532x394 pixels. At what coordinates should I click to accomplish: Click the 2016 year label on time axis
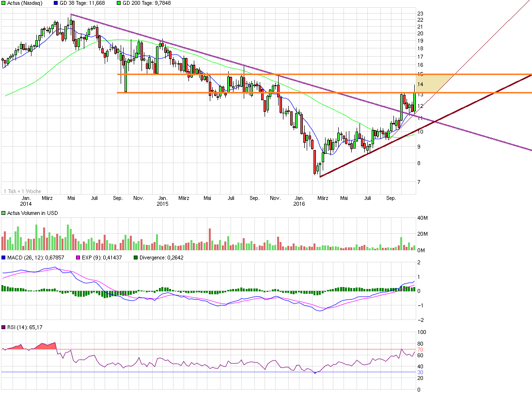pyautogui.click(x=299, y=205)
